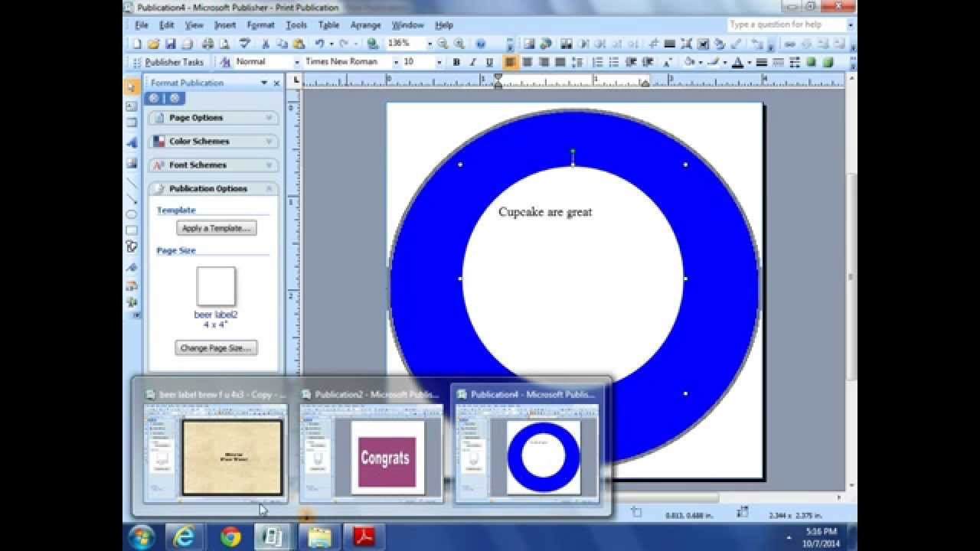Toggle Italic formatting

472,62
